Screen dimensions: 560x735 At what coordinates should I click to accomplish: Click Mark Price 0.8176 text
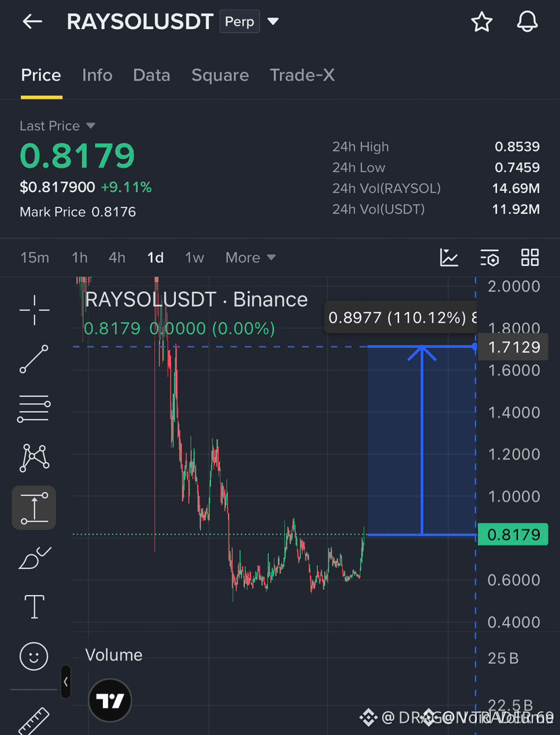(78, 212)
